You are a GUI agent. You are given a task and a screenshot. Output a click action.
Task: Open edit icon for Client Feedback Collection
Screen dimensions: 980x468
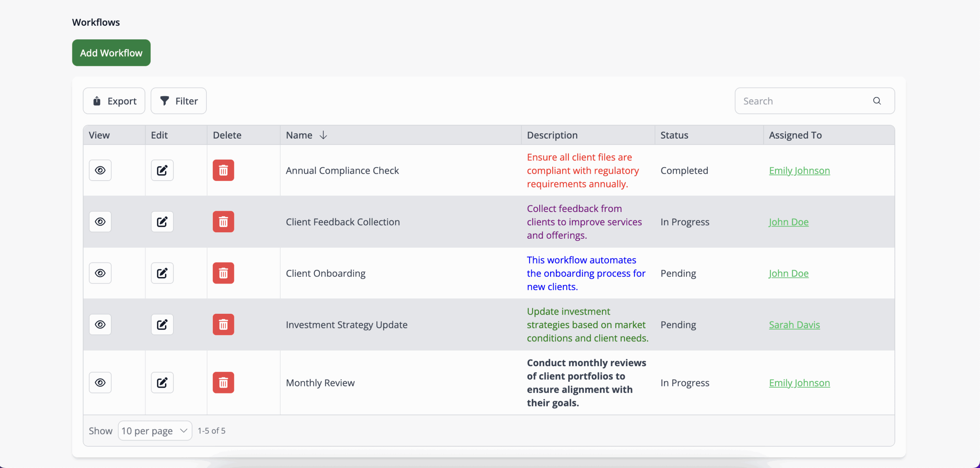coord(162,221)
